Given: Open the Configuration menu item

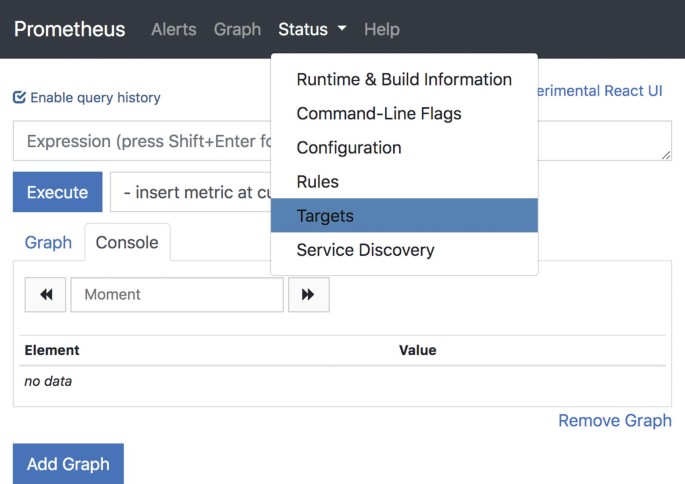Looking at the screenshot, I should [349, 148].
